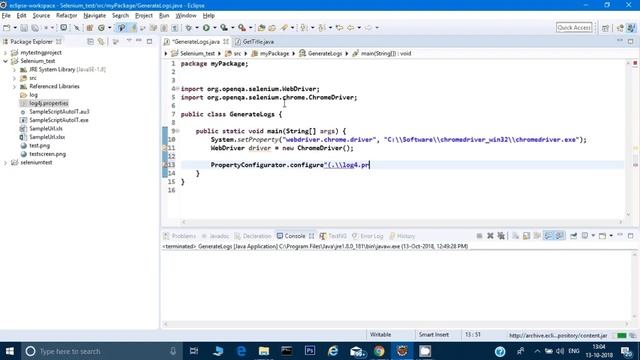The image size is (640, 360).
Task: Click Remove All Terminated Launches icon
Action: tap(501, 236)
